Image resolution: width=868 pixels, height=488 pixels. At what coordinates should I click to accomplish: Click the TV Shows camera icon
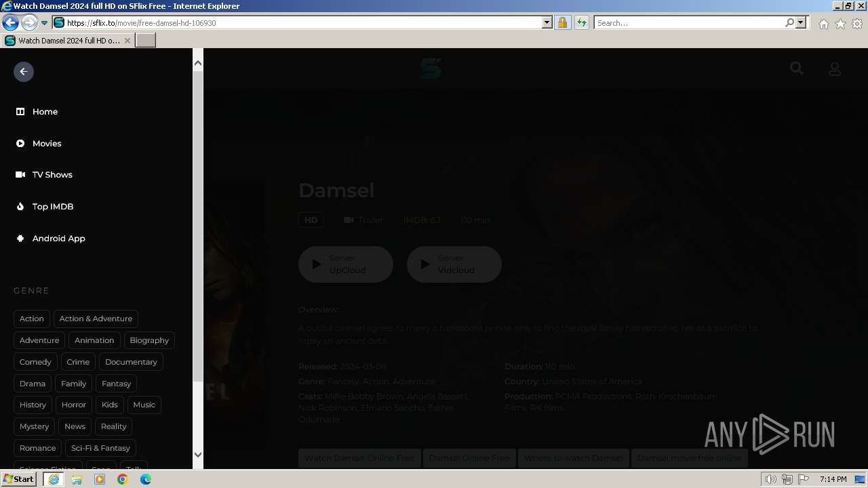click(x=20, y=175)
